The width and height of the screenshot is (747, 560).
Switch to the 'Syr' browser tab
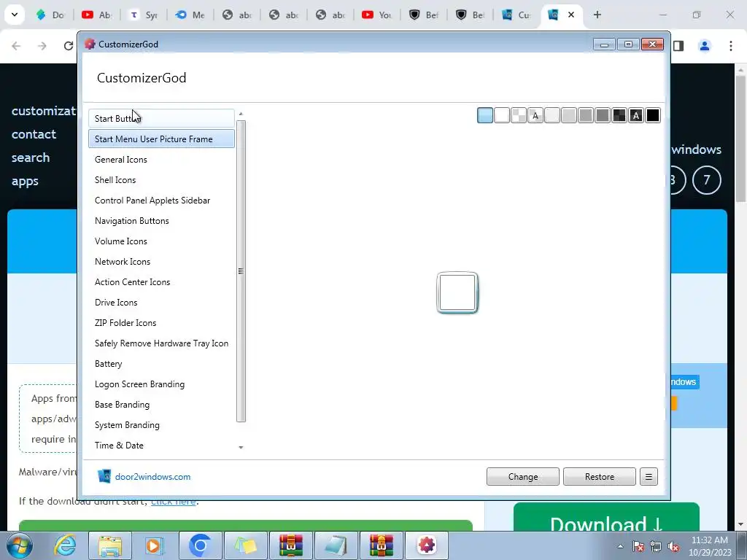point(144,15)
